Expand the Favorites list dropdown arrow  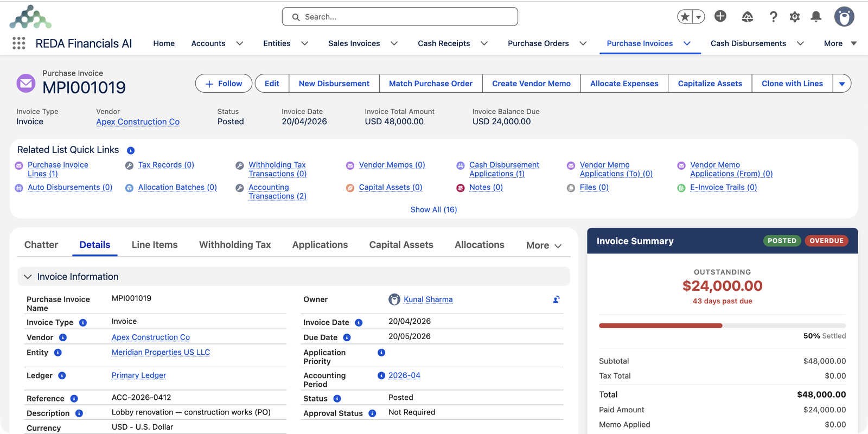[699, 17]
